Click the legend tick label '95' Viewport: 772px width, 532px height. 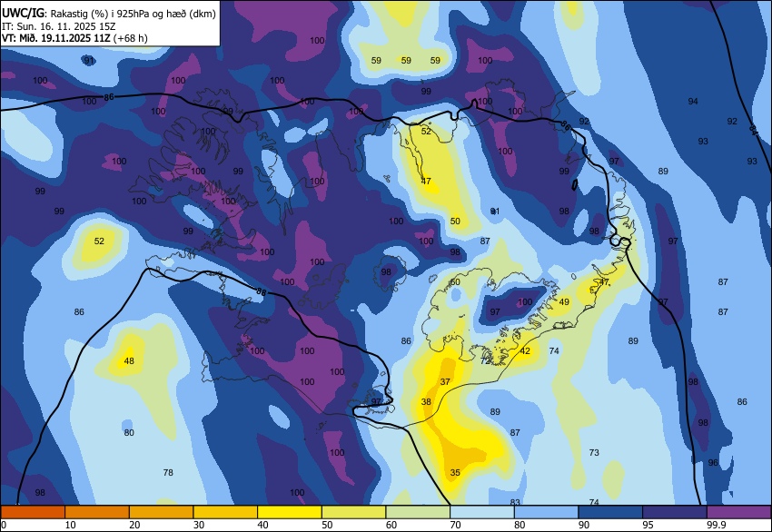[643, 525]
